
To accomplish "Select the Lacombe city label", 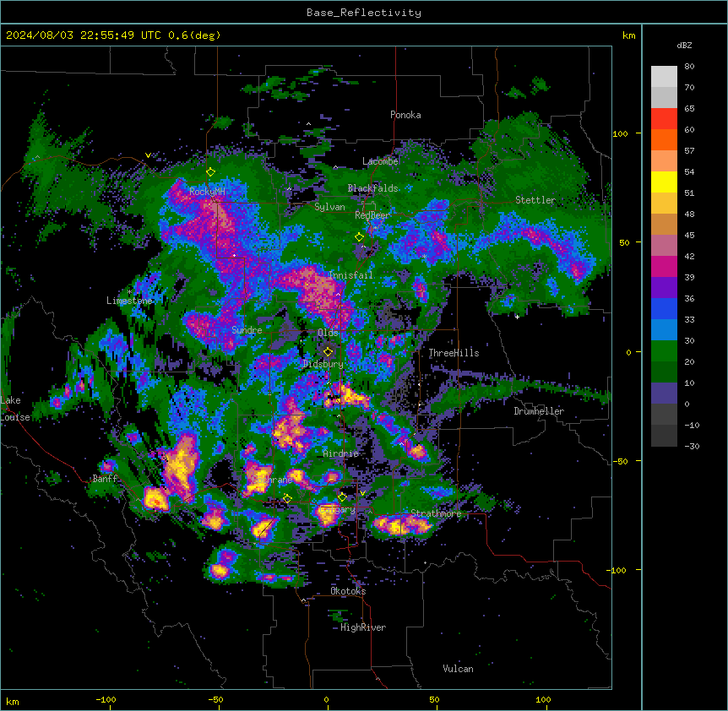I will [380, 161].
